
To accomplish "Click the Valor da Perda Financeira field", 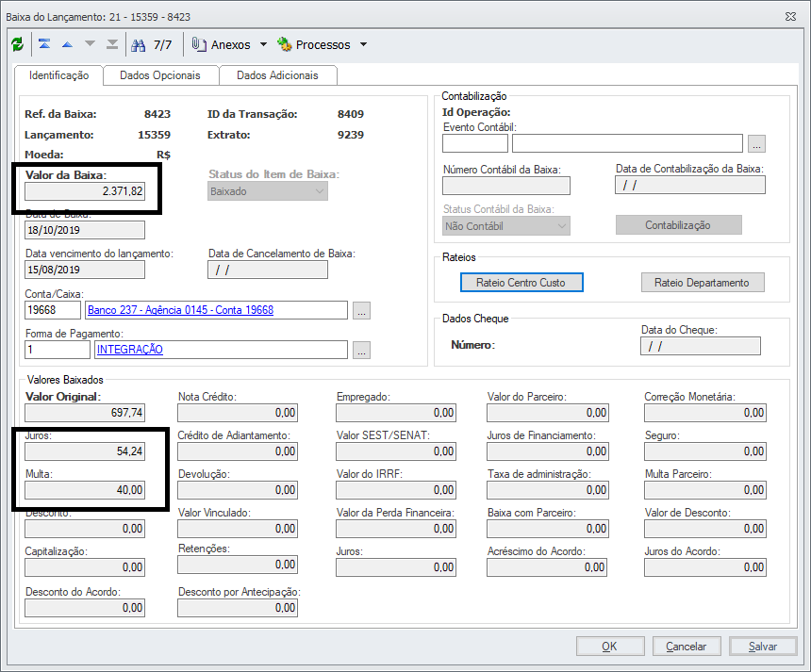I will tap(396, 529).
